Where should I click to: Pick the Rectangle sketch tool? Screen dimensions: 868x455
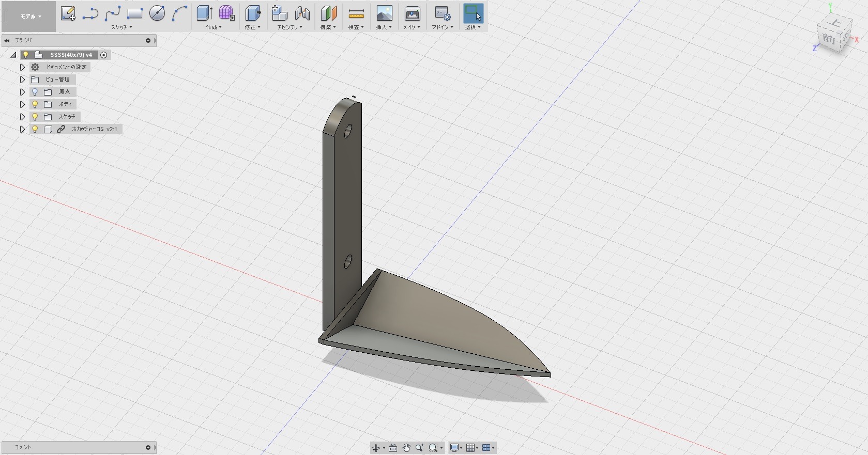135,13
